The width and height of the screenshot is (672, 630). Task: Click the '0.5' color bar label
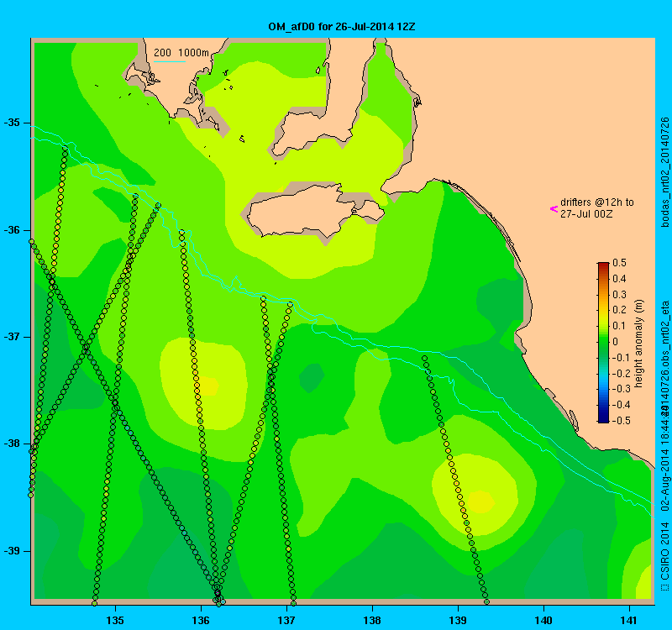pyautogui.click(x=619, y=263)
